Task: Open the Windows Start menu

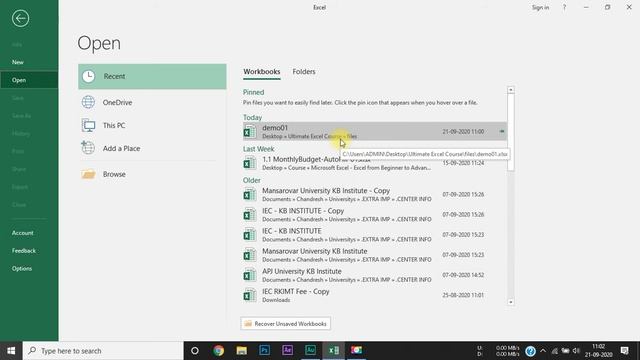Action: point(11,351)
